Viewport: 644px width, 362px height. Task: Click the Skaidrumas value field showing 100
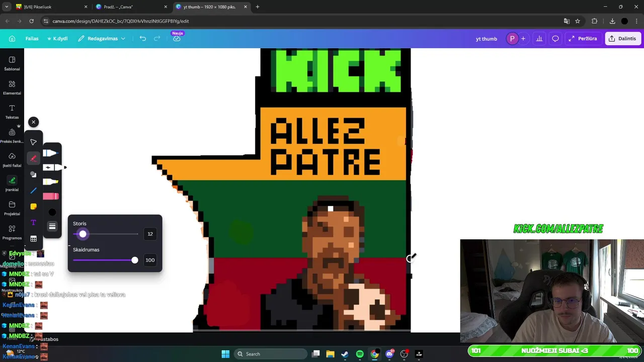150,260
